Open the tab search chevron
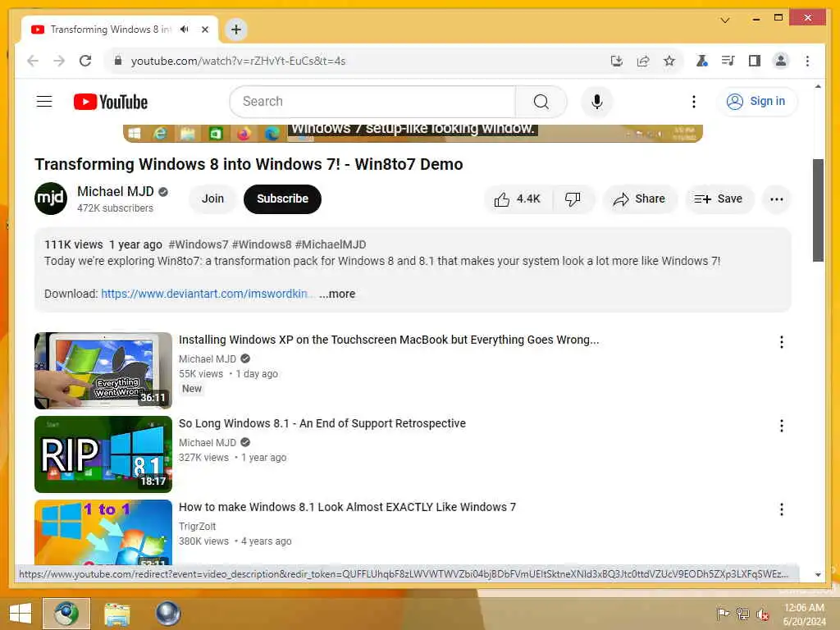This screenshot has height=630, width=840. (725, 21)
